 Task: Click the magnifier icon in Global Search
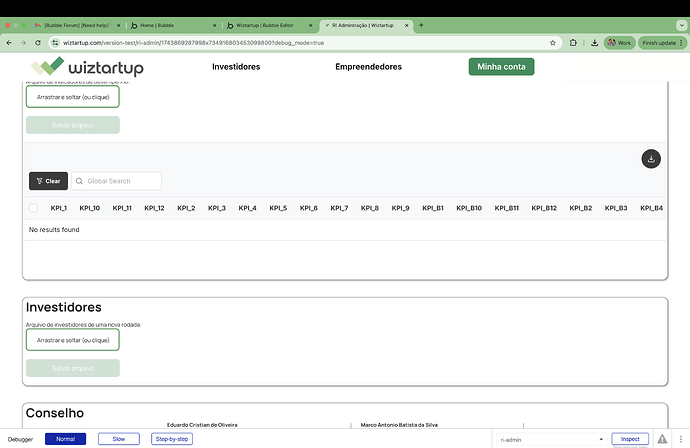(79, 181)
